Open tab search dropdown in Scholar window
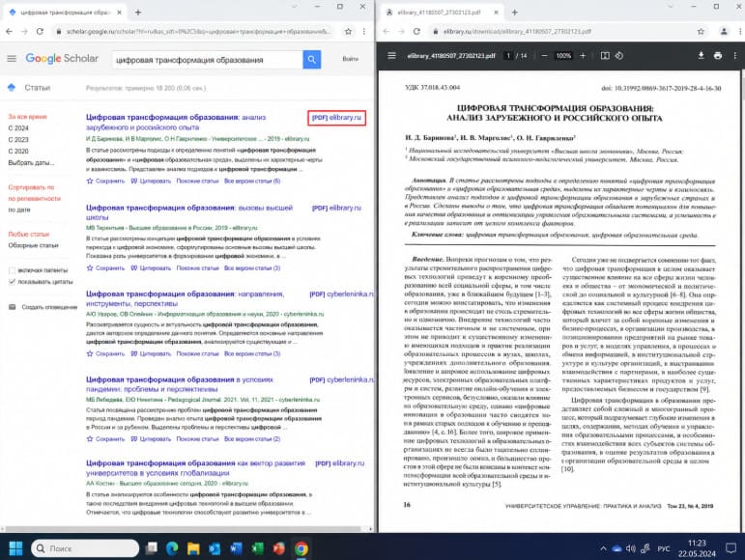The image size is (745, 560). click(295, 7)
